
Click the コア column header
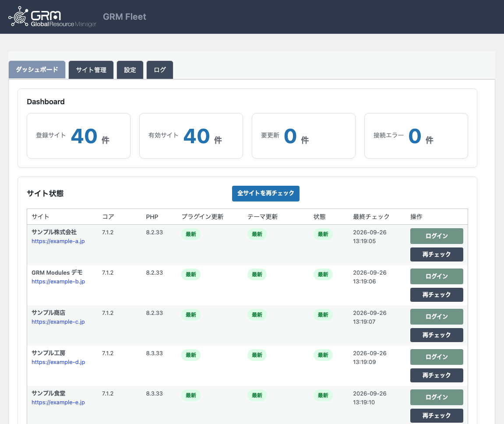108,217
